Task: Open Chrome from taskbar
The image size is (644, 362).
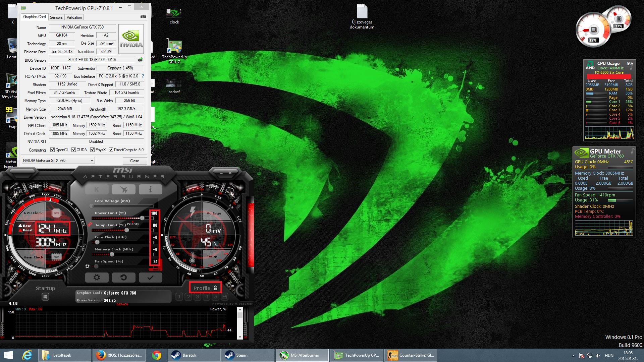Action: click(156, 355)
